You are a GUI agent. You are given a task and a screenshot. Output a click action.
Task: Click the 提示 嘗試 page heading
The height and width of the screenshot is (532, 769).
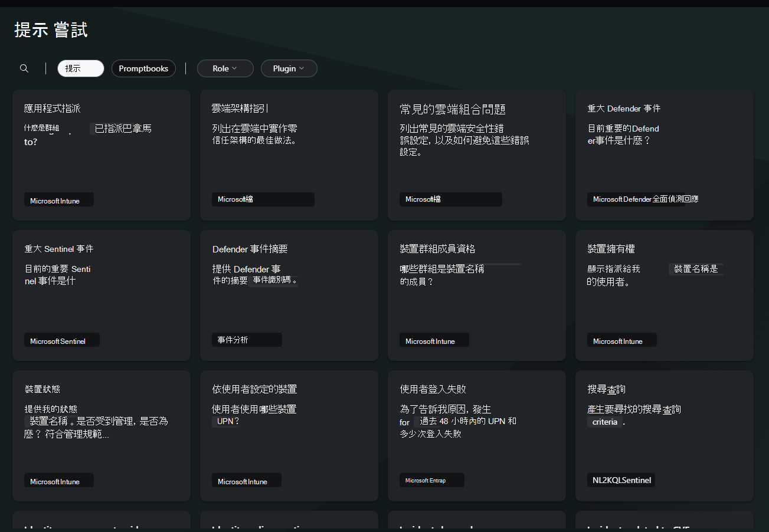(x=51, y=30)
